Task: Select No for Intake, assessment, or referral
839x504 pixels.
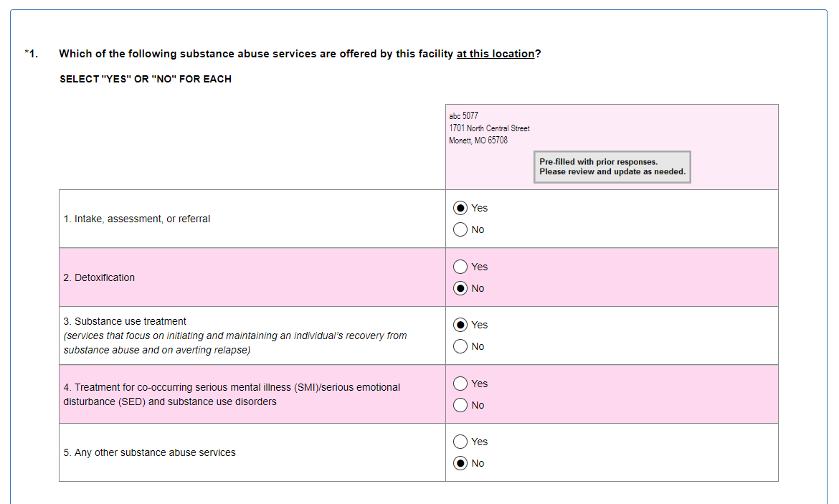Action: [x=460, y=229]
